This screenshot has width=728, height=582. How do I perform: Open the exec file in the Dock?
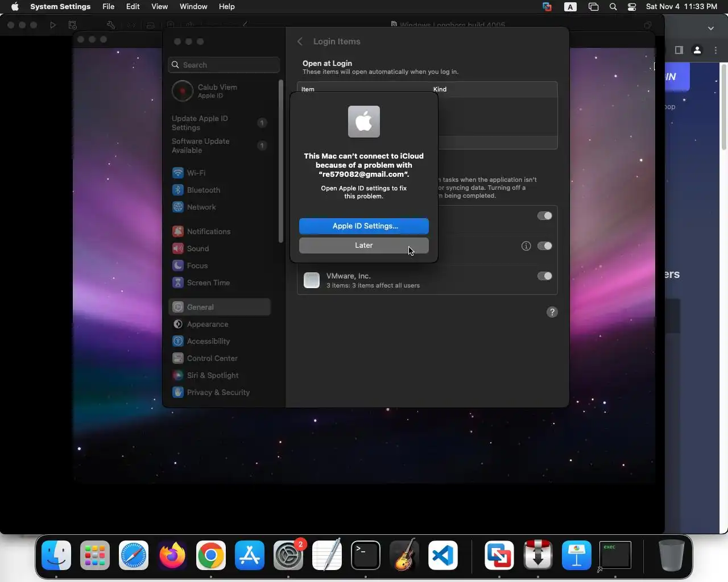615,555
